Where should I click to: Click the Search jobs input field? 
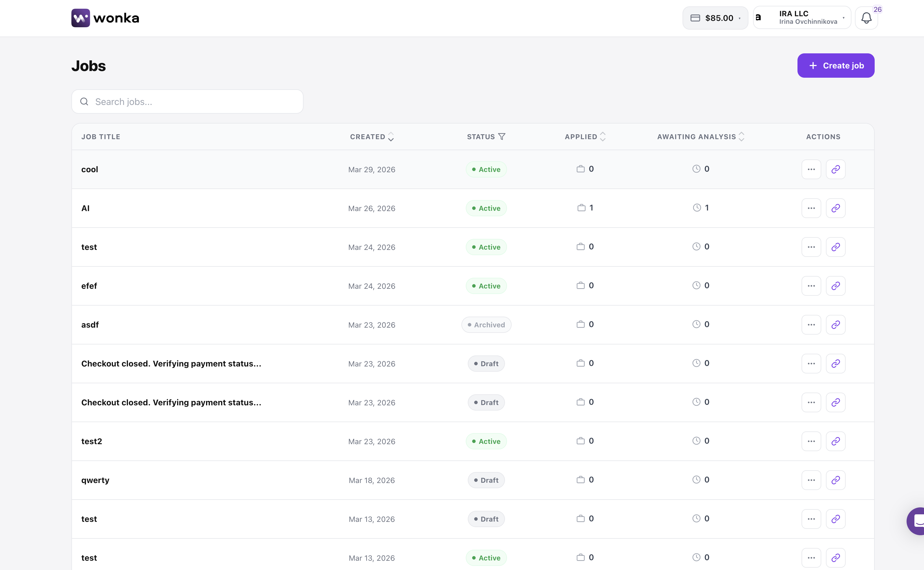[x=187, y=102]
